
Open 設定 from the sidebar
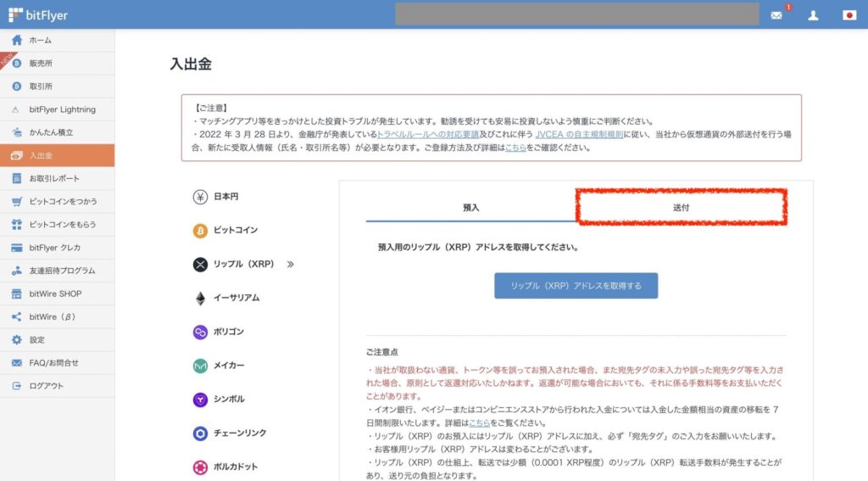pyautogui.click(x=58, y=339)
